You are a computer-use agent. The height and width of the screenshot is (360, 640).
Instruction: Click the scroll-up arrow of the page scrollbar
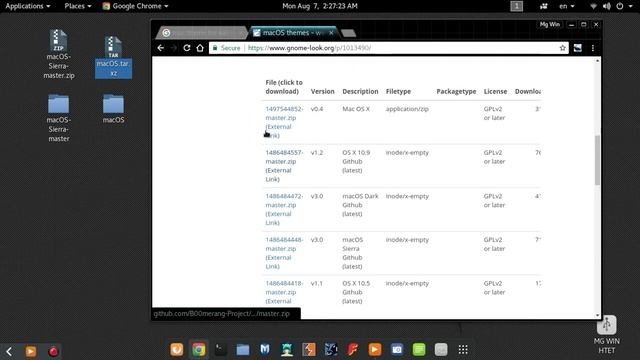[x=598, y=61]
